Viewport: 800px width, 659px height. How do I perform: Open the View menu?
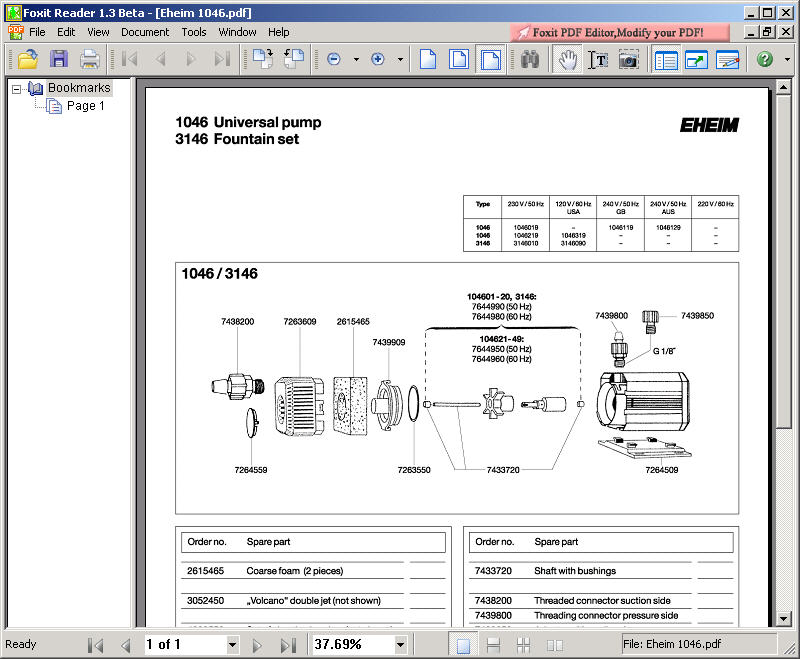click(x=98, y=32)
